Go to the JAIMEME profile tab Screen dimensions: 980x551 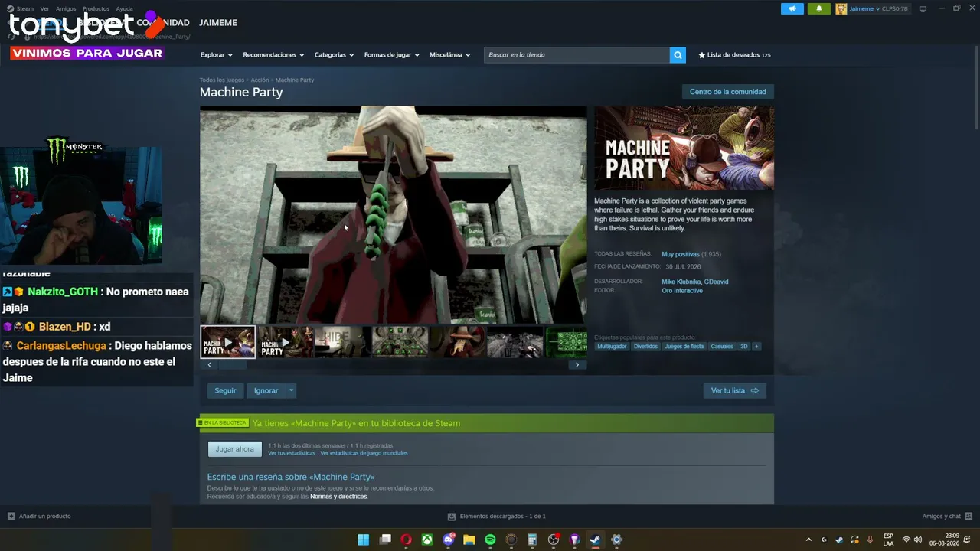pos(218,23)
